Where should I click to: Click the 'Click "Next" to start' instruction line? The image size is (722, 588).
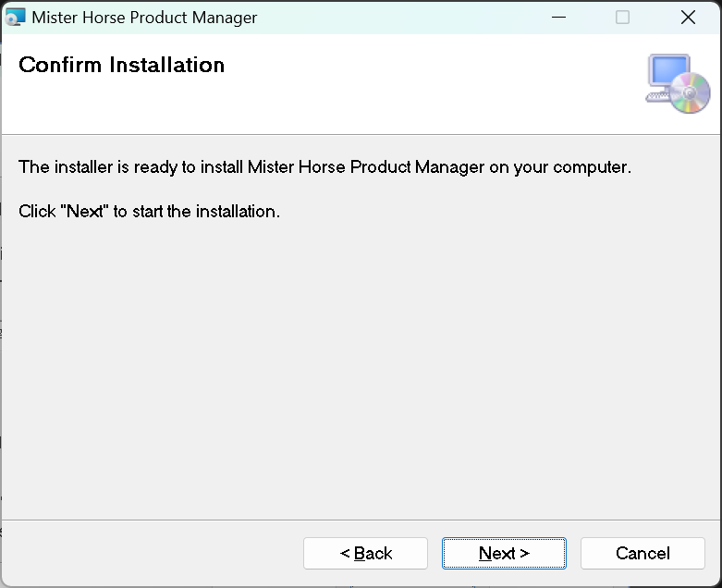149,211
